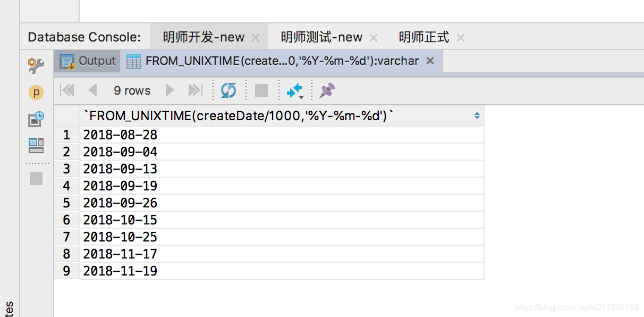Close the 明师开发-new tab
This screenshot has width=644, height=317.
[x=256, y=38]
